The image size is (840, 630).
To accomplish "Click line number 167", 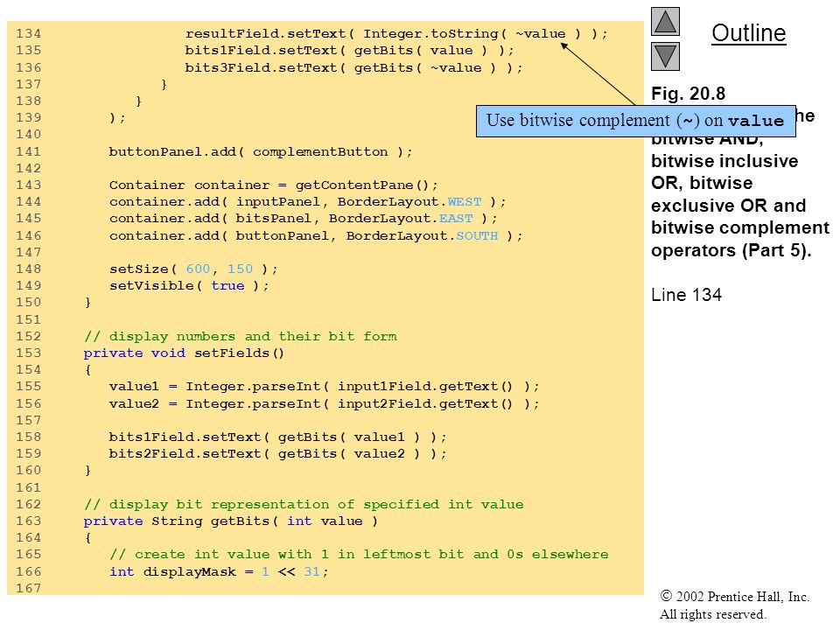I will pyautogui.click(x=28, y=588).
